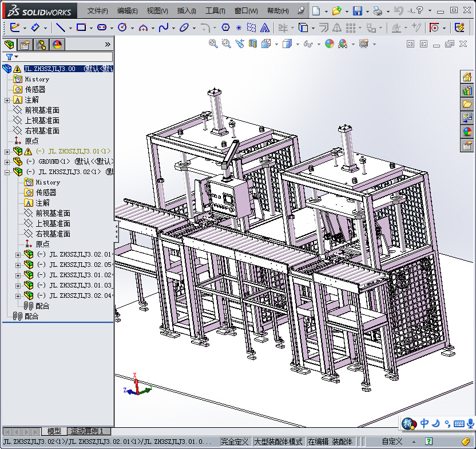Open the 工具(T) menu

coord(215,11)
